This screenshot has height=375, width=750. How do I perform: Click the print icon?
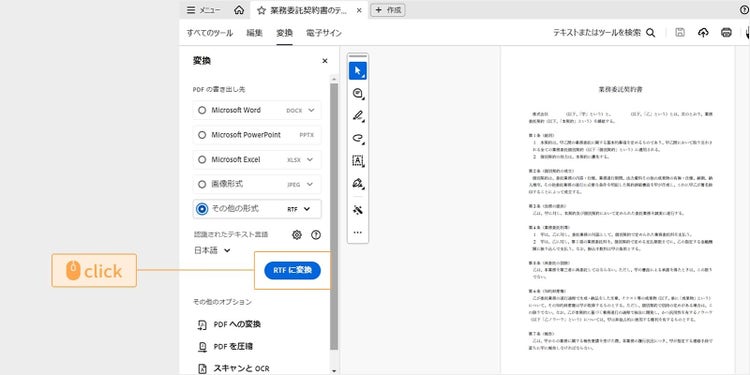[726, 33]
